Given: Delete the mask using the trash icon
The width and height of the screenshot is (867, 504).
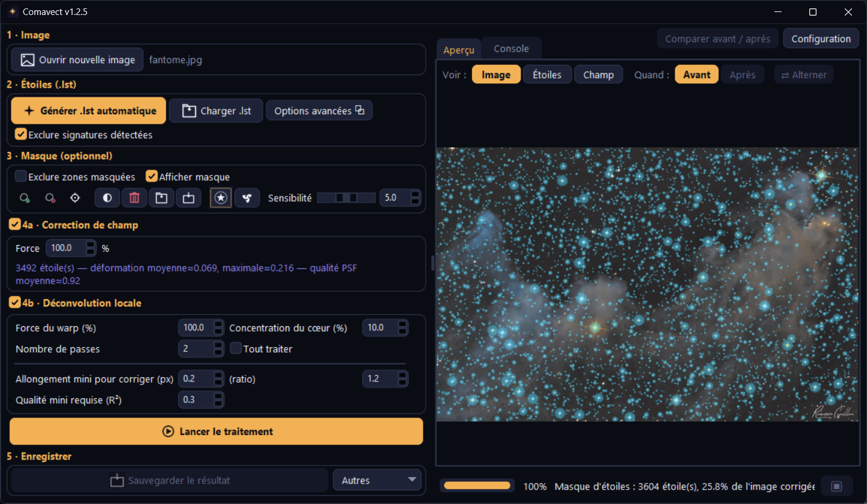Looking at the screenshot, I should [x=135, y=198].
